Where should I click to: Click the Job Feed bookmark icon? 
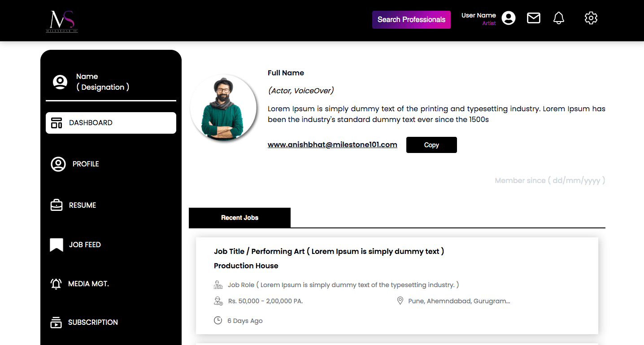pyautogui.click(x=57, y=245)
